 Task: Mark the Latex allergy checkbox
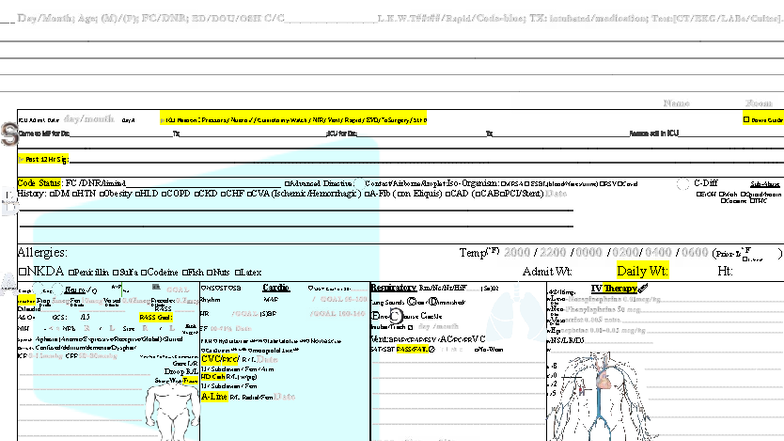pos(238,273)
